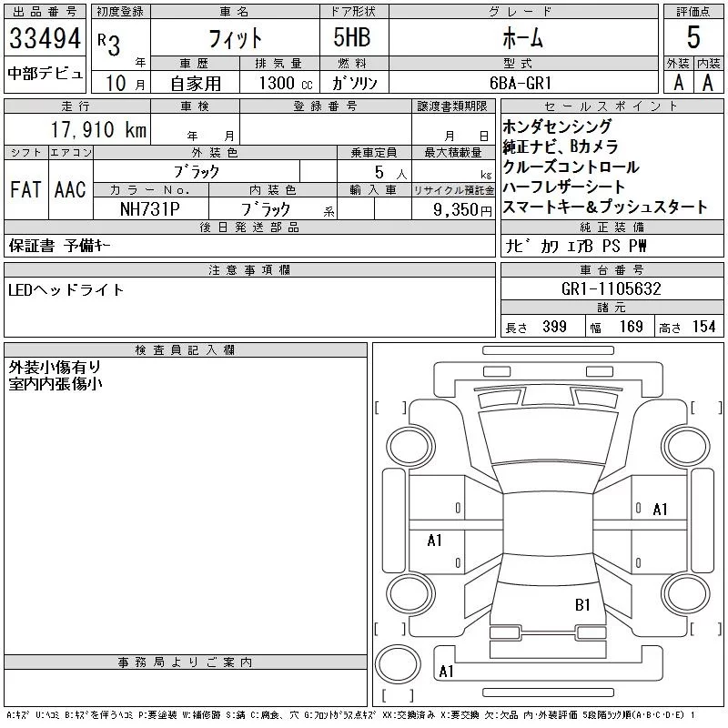Click the B1 mark on the diagram
The height and width of the screenshot is (728, 728).
point(582,604)
